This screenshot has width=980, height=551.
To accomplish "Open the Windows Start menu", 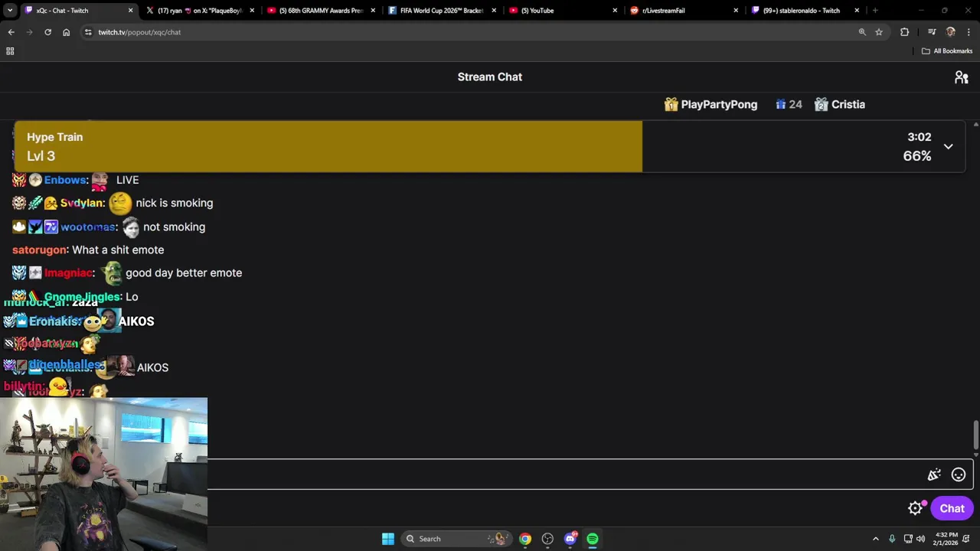I will 388,539.
